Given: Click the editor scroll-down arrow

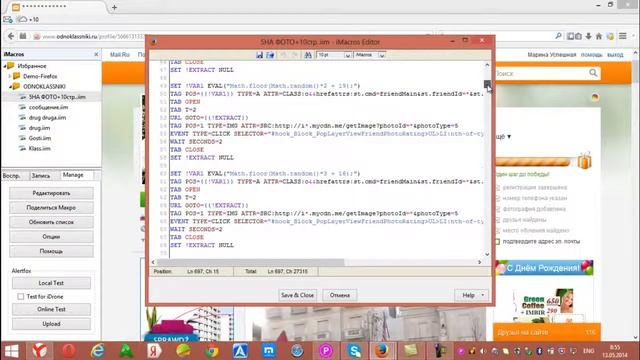Looking at the screenshot, I should 487,254.
